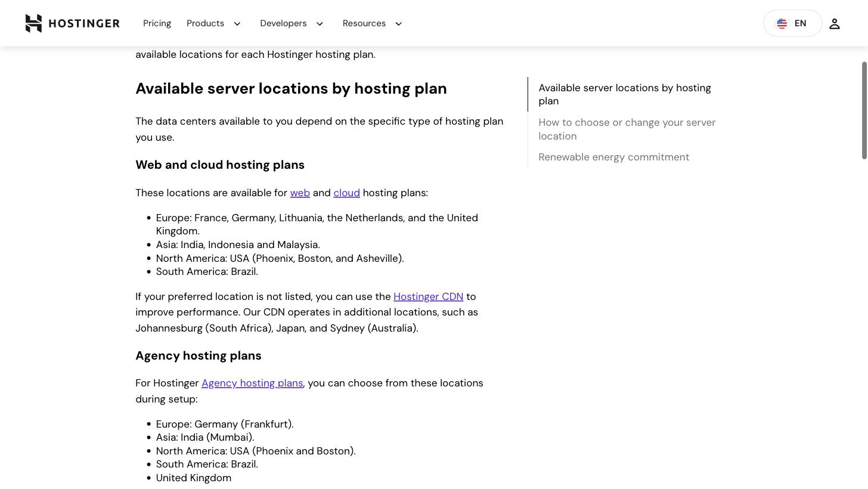This screenshot has width=868, height=489.
Task: Click the page vertical scrollbar thumb
Action: coord(864,110)
